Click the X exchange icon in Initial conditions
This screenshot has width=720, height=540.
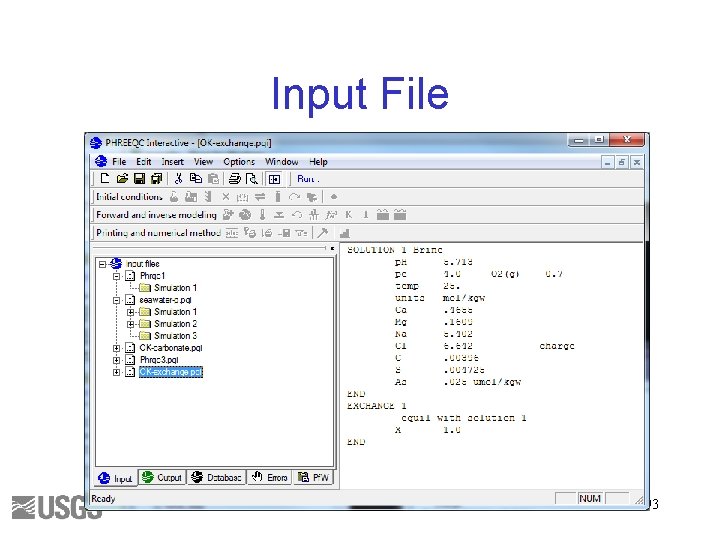(225, 197)
